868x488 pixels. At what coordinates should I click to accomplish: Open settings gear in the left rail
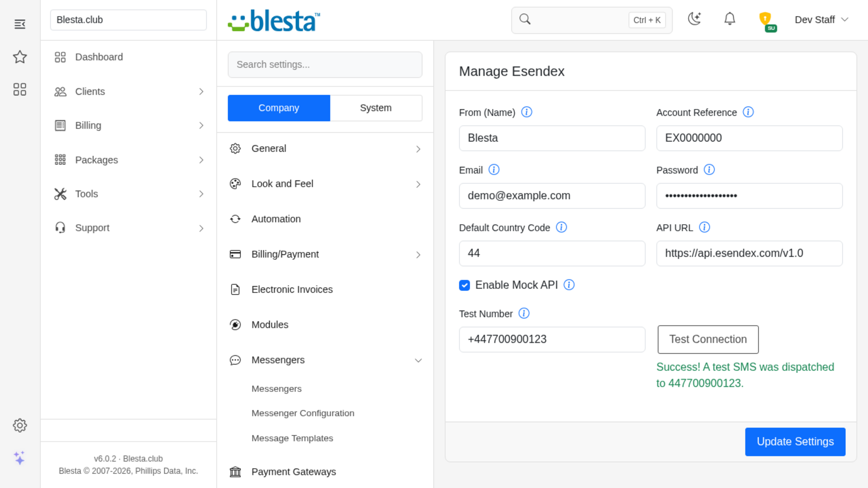(20, 425)
